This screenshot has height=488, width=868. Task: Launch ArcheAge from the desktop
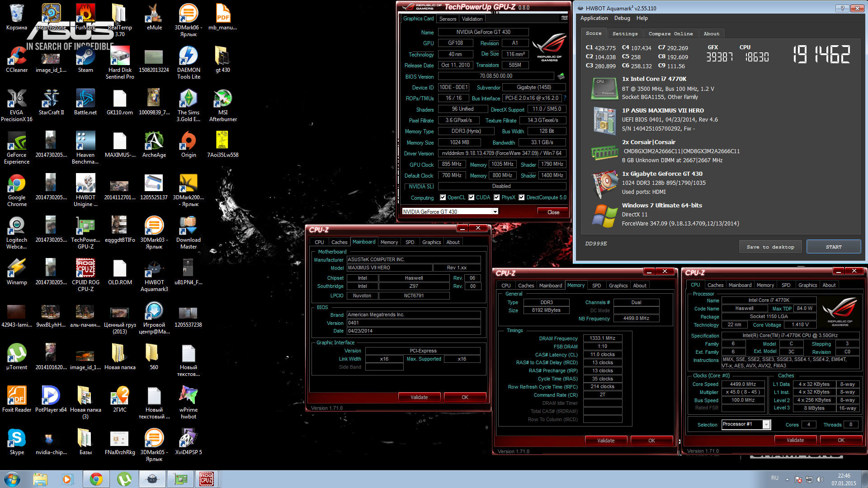coord(154,145)
